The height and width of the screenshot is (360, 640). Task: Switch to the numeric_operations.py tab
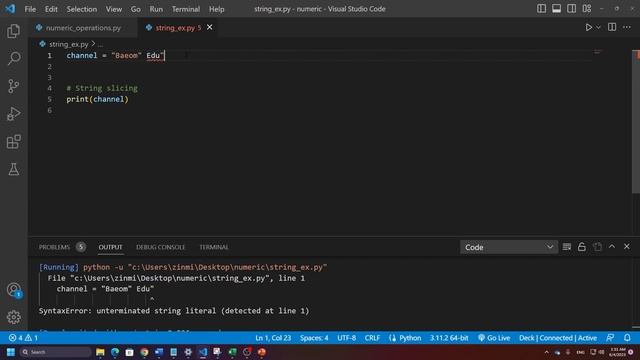click(x=83, y=28)
